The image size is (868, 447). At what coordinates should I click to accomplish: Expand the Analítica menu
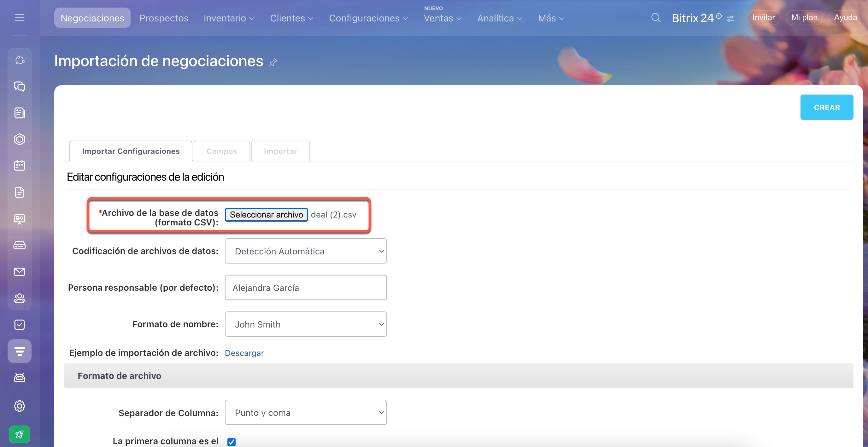[x=500, y=18]
